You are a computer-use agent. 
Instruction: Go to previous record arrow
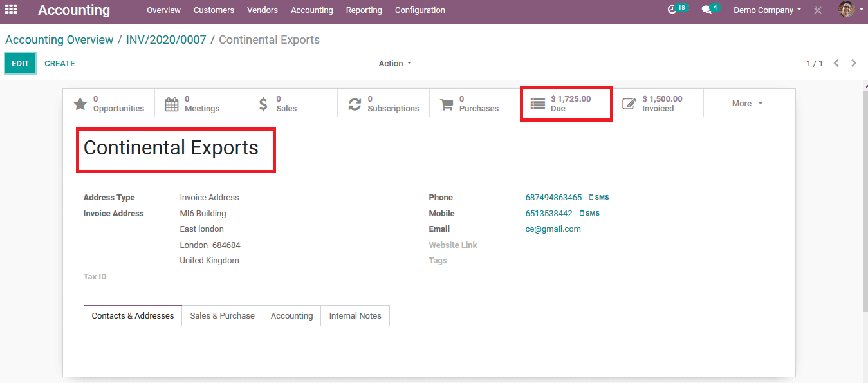click(836, 63)
